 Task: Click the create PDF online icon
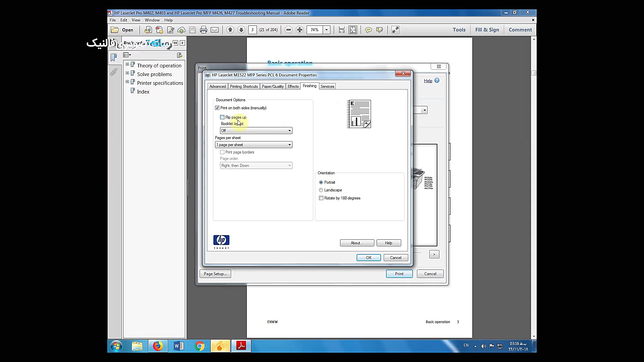pyautogui.click(x=148, y=30)
